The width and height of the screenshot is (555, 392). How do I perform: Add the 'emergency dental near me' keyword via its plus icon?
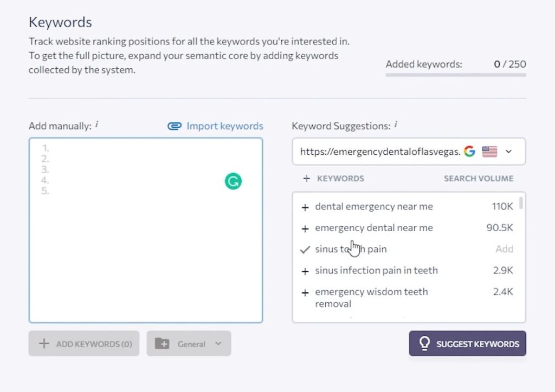305,228
